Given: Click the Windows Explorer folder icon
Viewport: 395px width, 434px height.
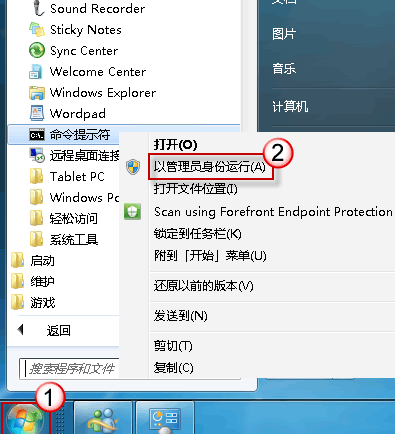Looking at the screenshot, I should 37,93.
